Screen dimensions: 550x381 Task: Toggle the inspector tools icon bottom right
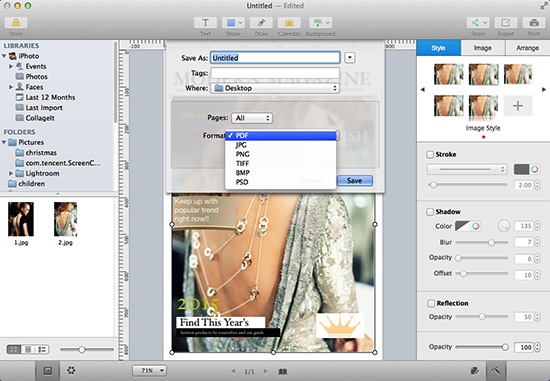pos(496,370)
